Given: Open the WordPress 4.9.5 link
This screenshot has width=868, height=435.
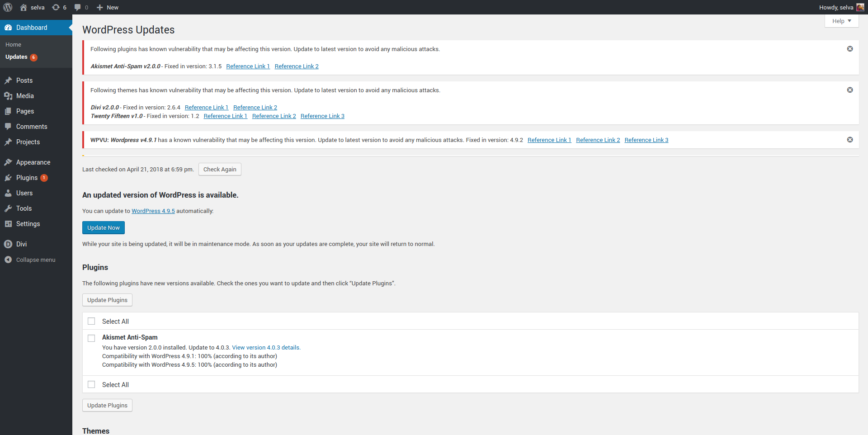Looking at the screenshot, I should point(153,211).
